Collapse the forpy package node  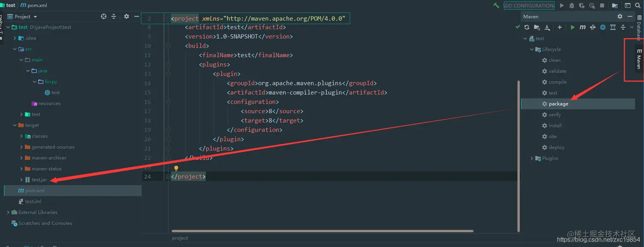point(34,81)
